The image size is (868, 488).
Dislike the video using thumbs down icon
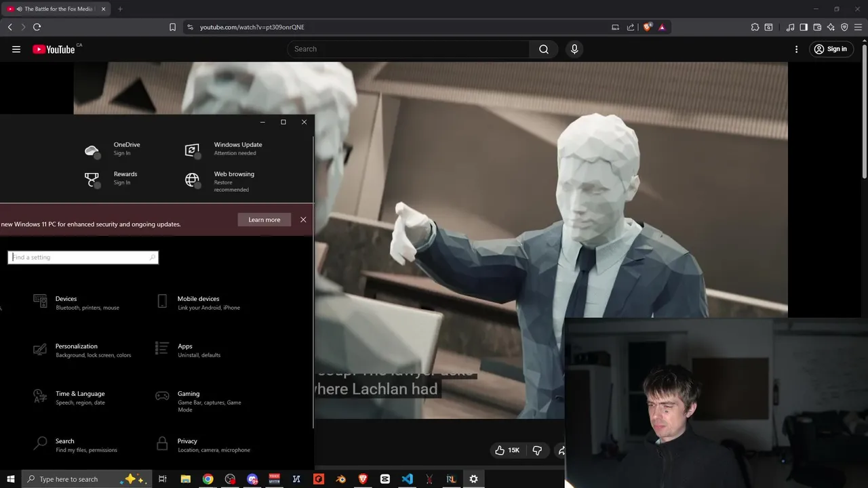tap(537, 450)
